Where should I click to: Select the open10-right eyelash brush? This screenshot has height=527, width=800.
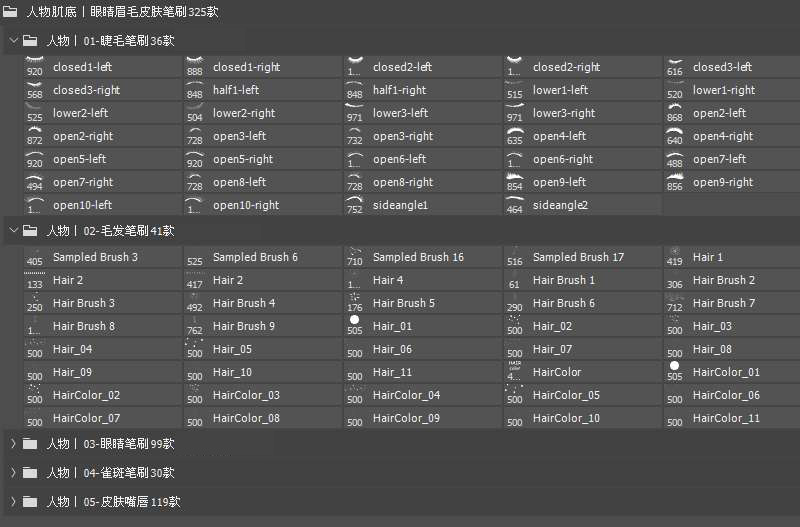pos(245,205)
